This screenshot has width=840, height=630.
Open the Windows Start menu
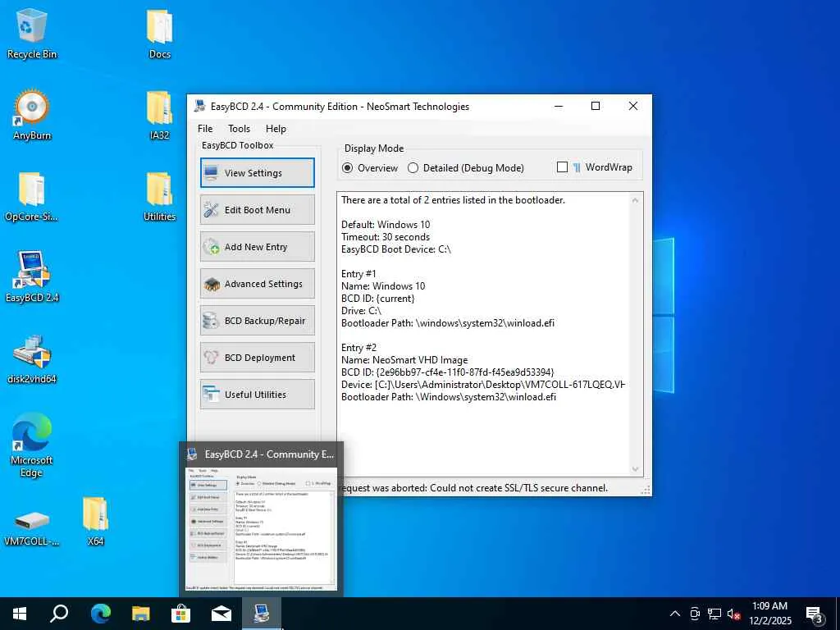(x=20, y=614)
